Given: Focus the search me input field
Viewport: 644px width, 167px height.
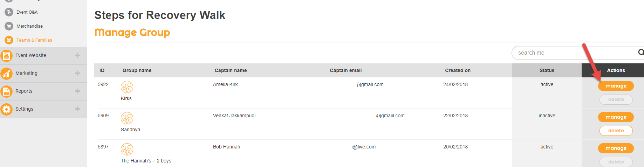Looking at the screenshot, I should [x=575, y=53].
